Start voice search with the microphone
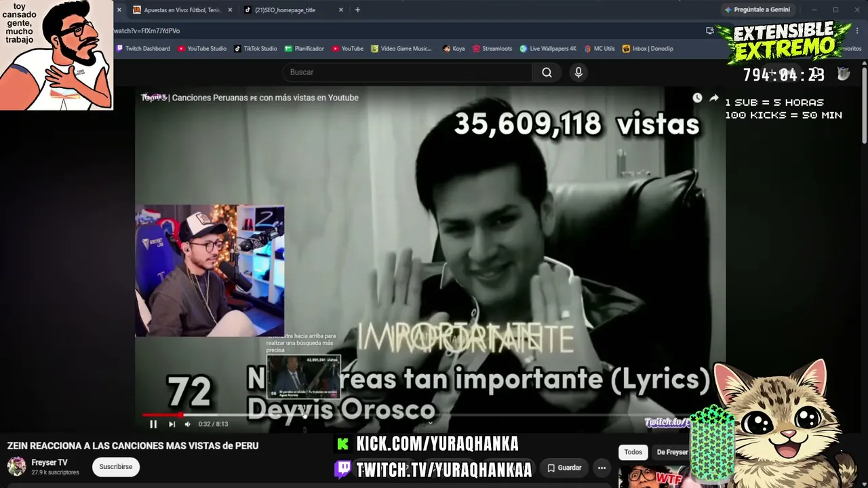Viewport: 868px width, 488px height. pyautogui.click(x=578, y=73)
